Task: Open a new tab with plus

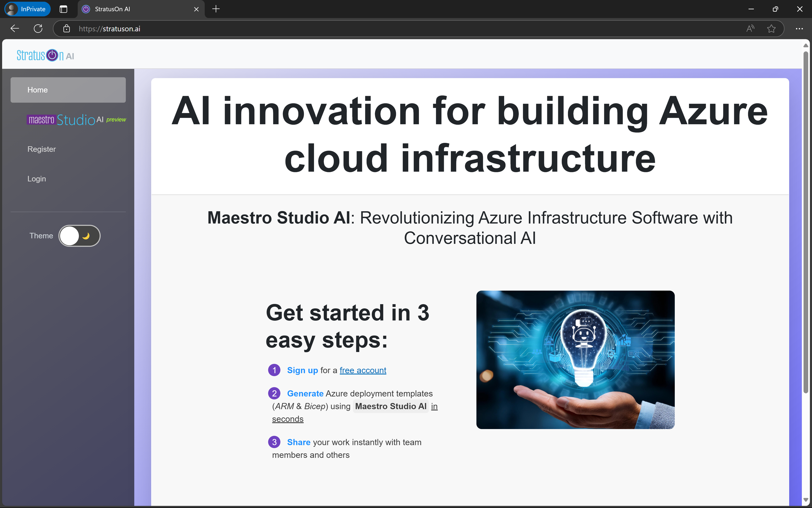Action: click(x=216, y=9)
